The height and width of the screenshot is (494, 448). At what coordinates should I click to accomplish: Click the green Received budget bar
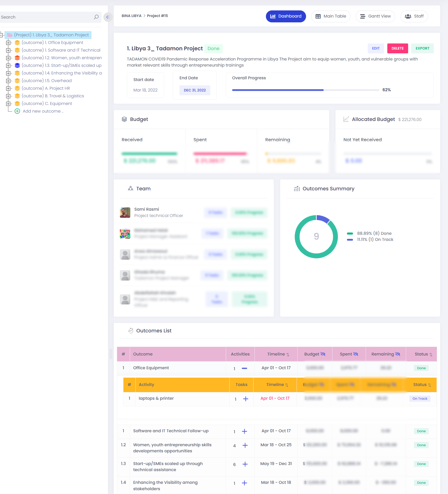pyautogui.click(x=149, y=153)
